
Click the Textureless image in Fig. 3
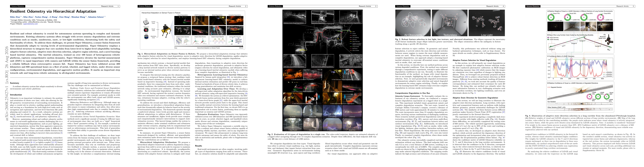coord(450,23)
